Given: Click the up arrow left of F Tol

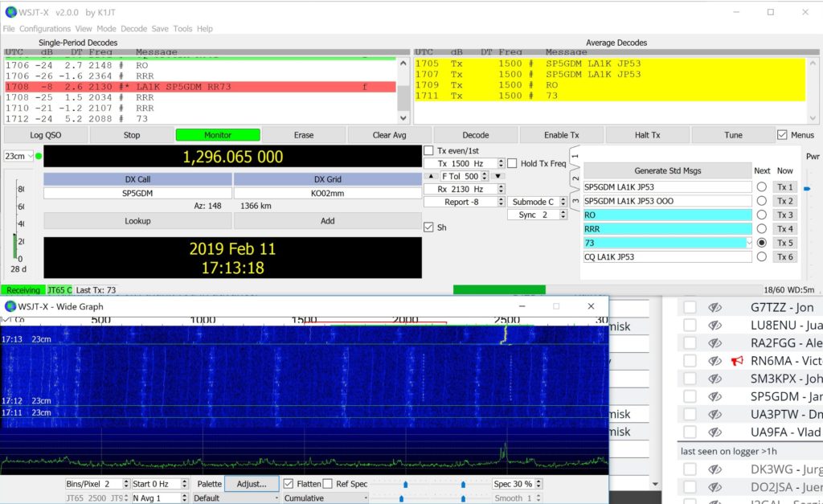Looking at the screenshot, I should tap(429, 176).
